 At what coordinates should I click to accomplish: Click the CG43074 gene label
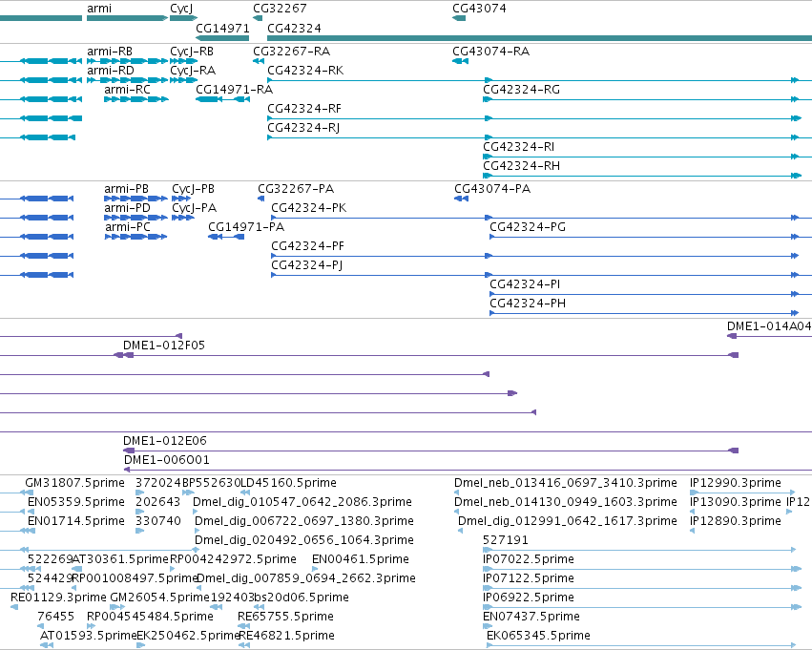(x=479, y=9)
